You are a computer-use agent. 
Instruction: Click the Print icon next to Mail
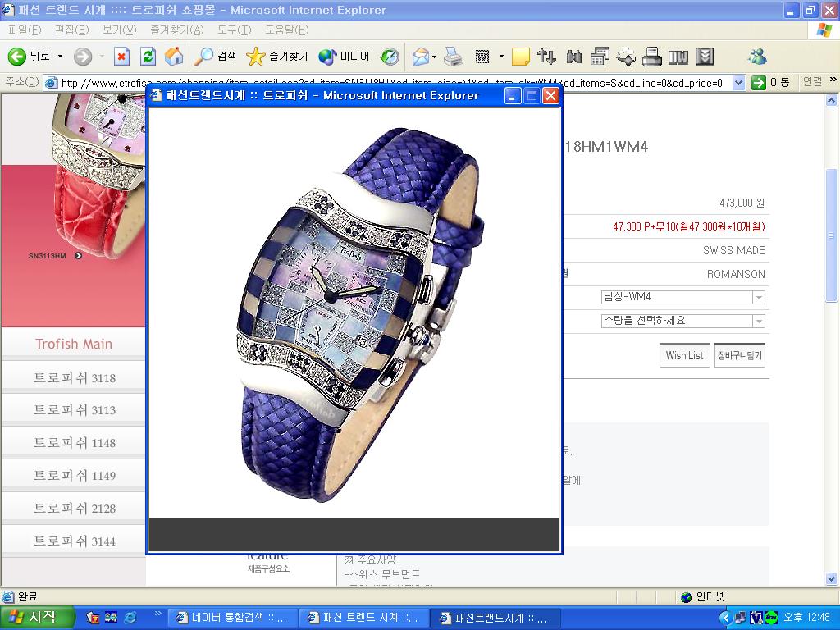[453, 57]
